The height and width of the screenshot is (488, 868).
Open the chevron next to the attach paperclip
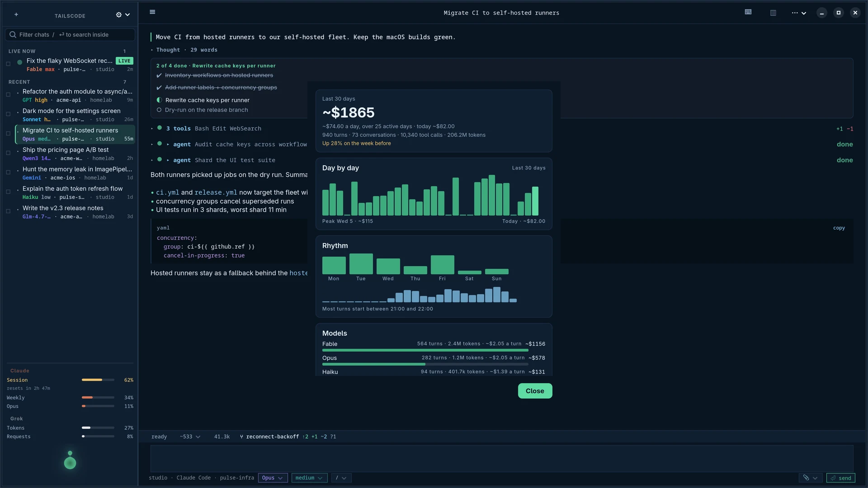tap(815, 478)
